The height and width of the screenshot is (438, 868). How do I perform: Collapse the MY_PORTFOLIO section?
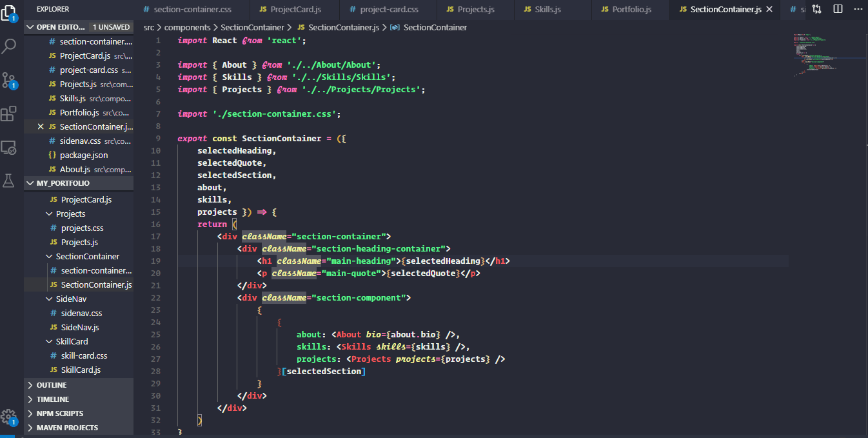pyautogui.click(x=30, y=183)
